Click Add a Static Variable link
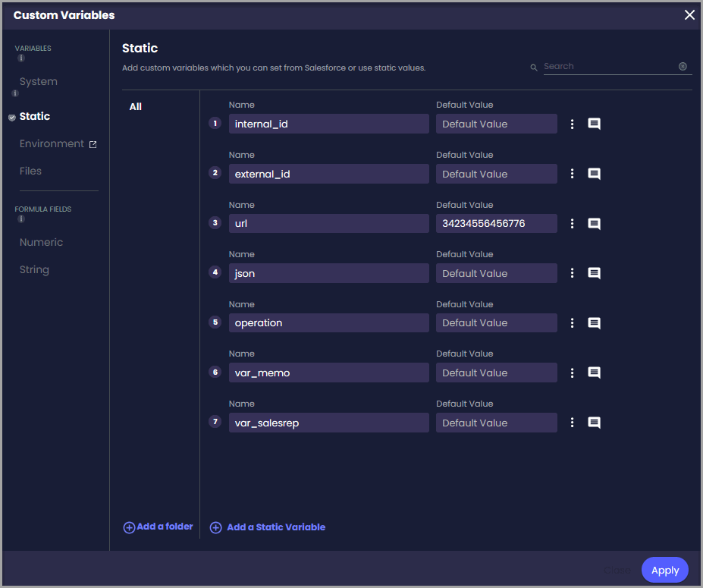Image resolution: width=703 pixels, height=588 pixels. point(276,527)
